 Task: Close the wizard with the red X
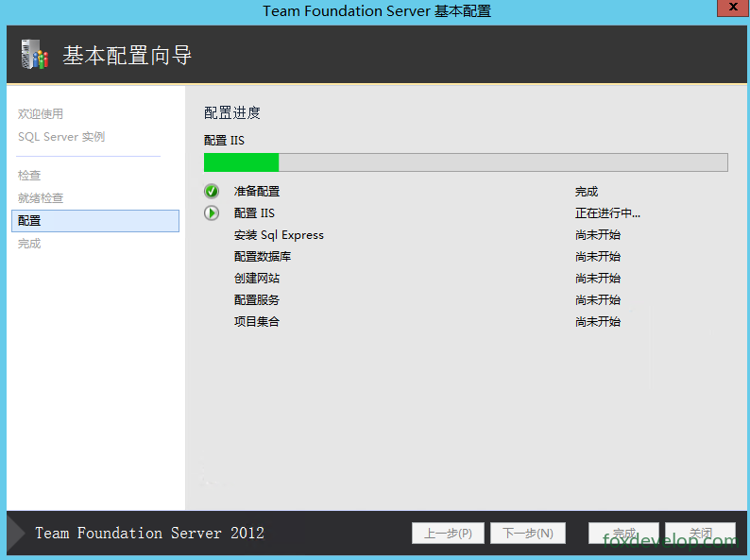click(733, 8)
